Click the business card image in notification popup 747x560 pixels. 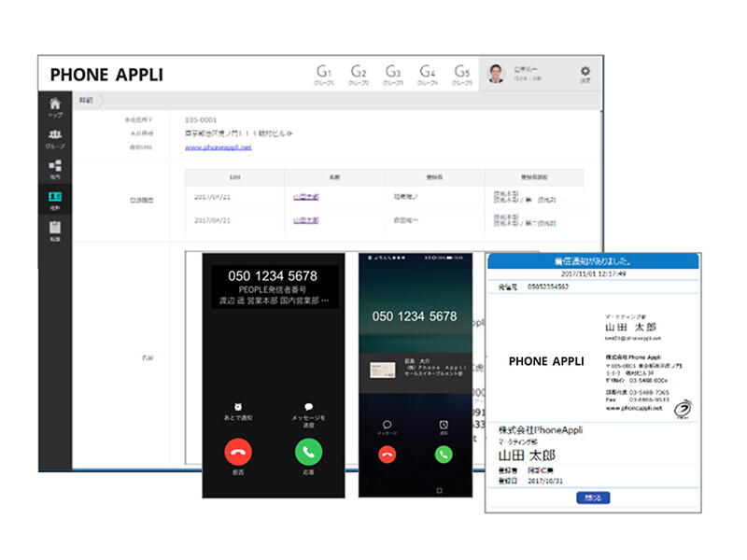[x=593, y=360]
